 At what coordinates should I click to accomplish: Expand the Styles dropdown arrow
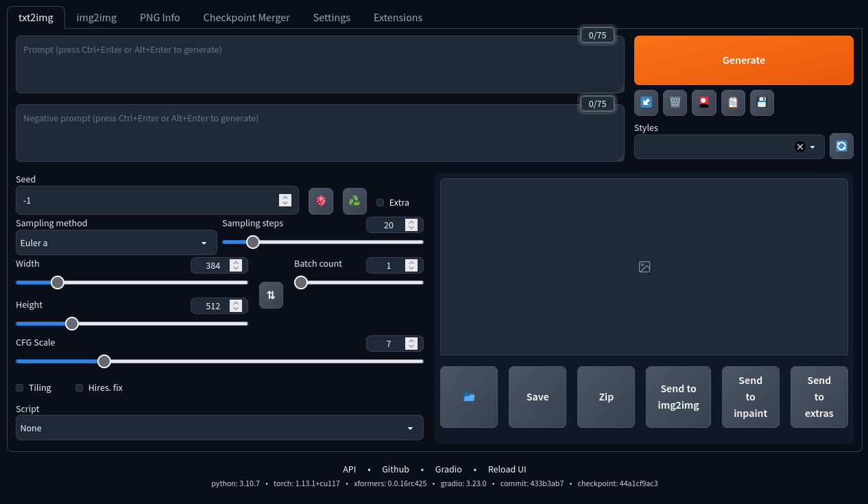point(812,147)
